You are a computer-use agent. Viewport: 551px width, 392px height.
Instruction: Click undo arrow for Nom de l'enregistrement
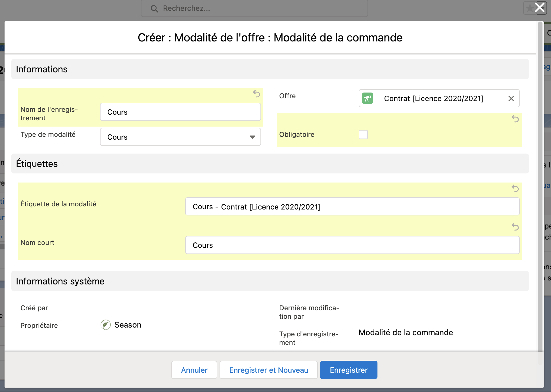click(256, 94)
